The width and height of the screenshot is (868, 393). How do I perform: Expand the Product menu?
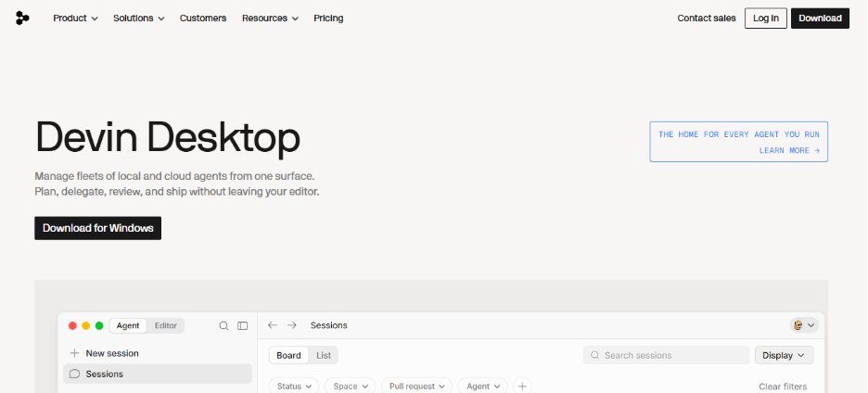pyautogui.click(x=75, y=19)
